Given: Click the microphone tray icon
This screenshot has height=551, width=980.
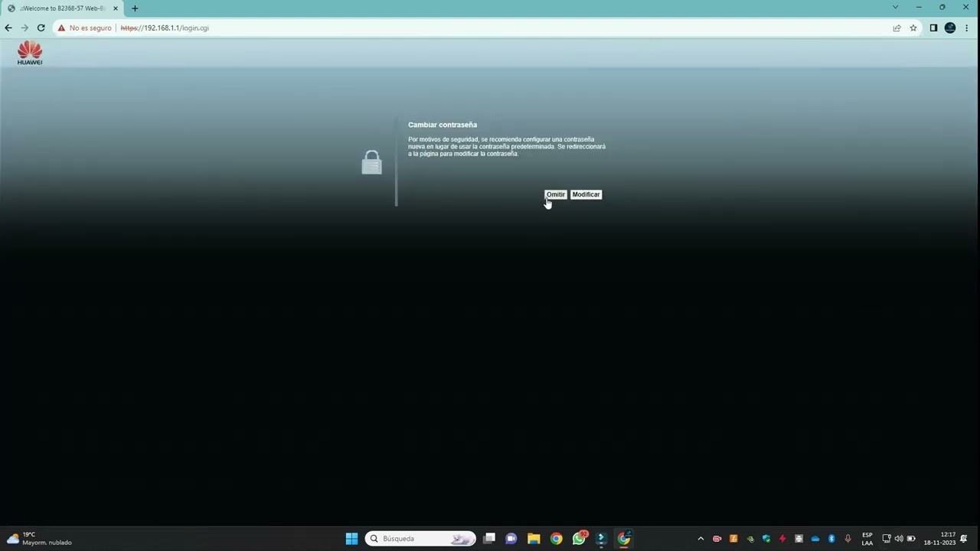Looking at the screenshot, I should (x=848, y=539).
